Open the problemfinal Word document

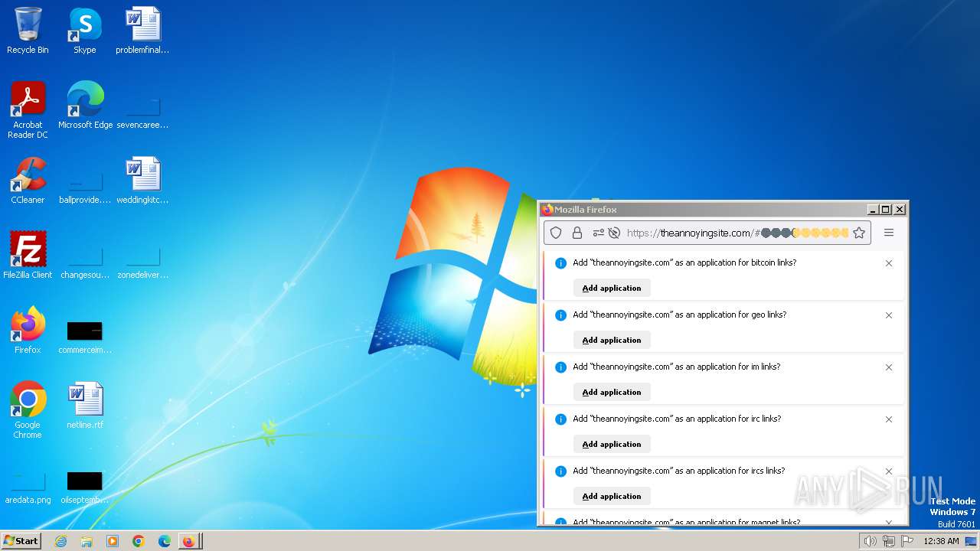coord(142,31)
